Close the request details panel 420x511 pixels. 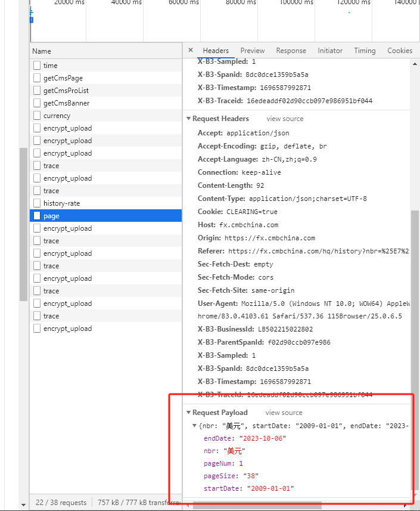tap(191, 50)
